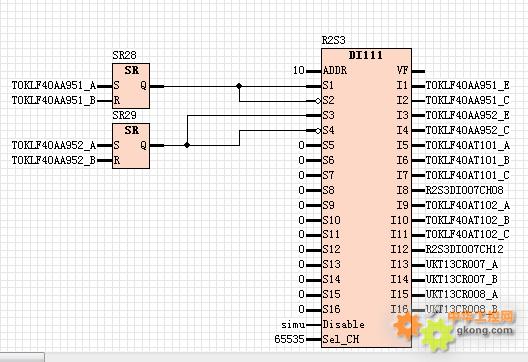Screen dimensions: 528x362
Task: Select the simu variable on Disable pin
Action: pos(293,325)
